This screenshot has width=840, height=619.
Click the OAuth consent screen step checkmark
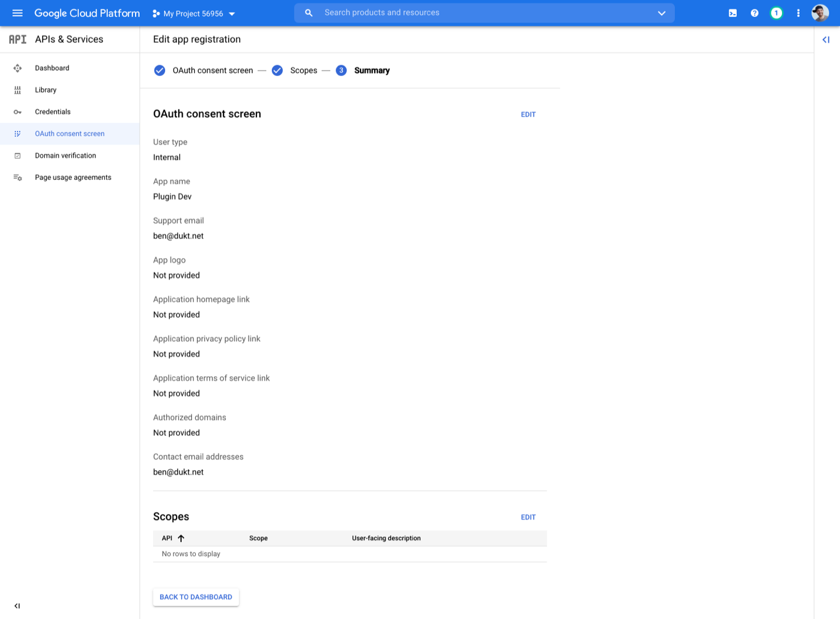click(x=159, y=70)
